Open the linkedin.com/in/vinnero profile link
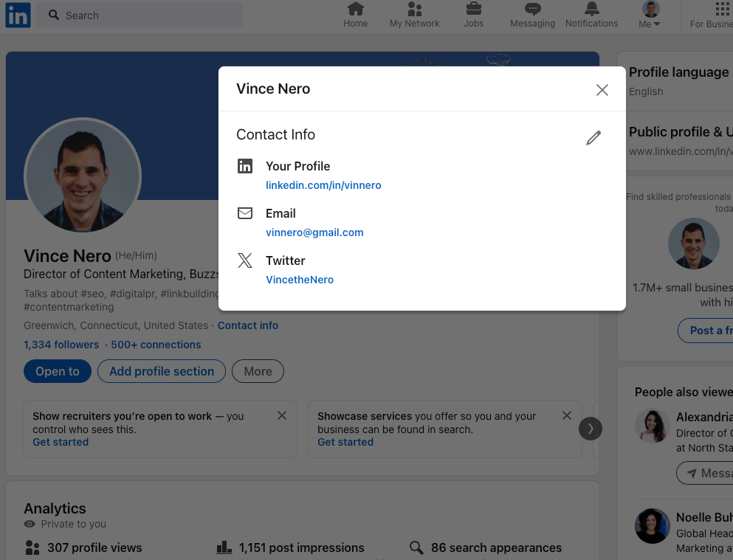Image resolution: width=733 pixels, height=560 pixels. point(323,185)
